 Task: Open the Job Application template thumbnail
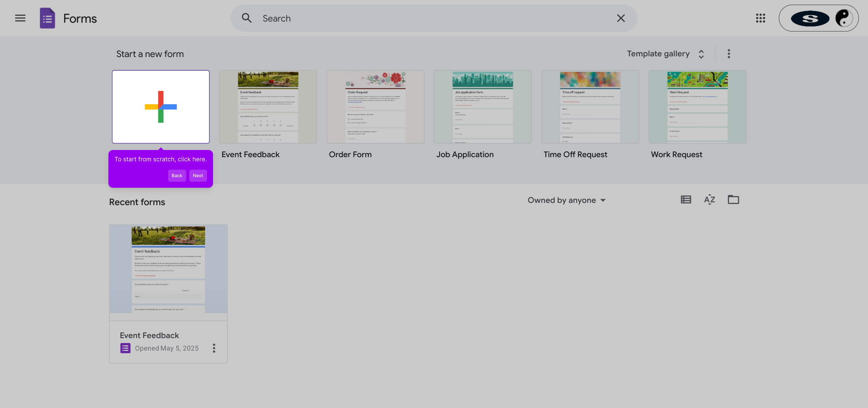tap(483, 107)
